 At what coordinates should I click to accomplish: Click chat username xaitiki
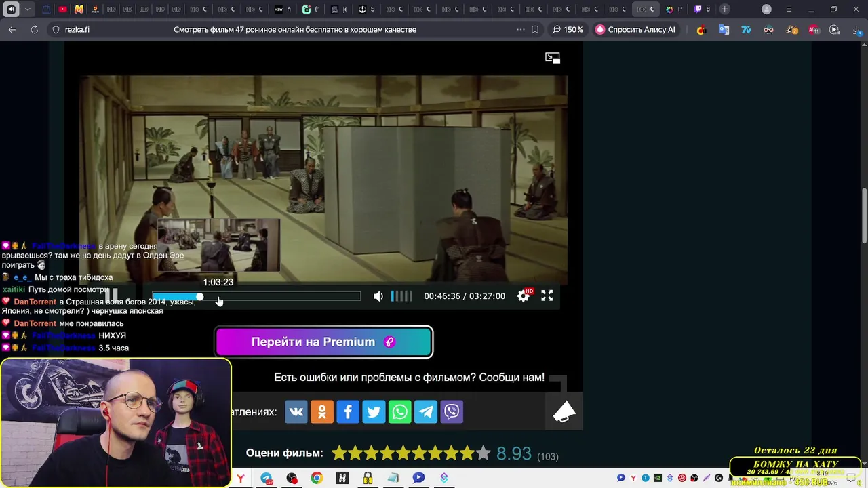click(x=14, y=289)
